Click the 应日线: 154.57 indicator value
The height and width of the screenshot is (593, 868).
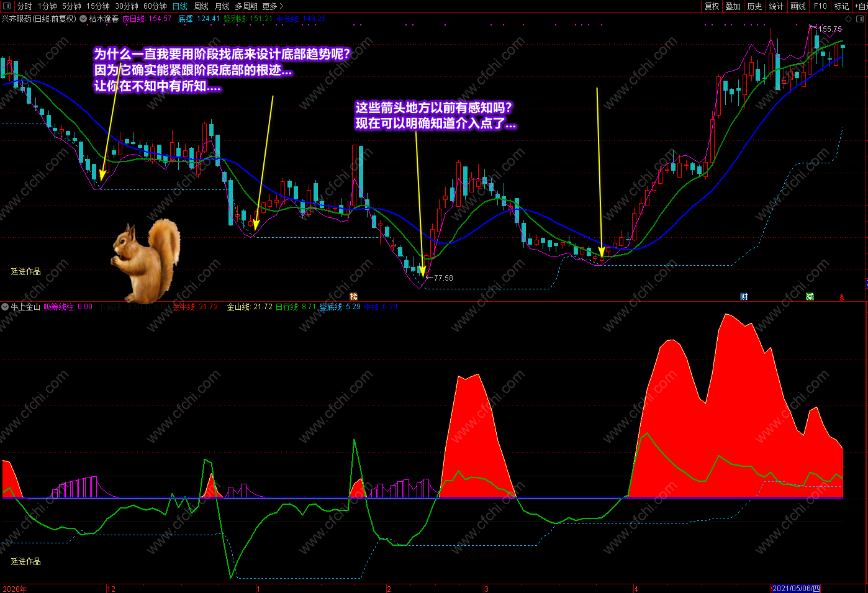(x=147, y=19)
